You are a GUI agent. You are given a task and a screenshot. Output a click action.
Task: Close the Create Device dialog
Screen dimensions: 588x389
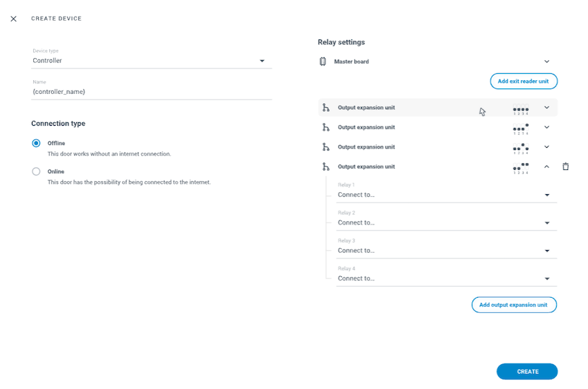(x=14, y=19)
